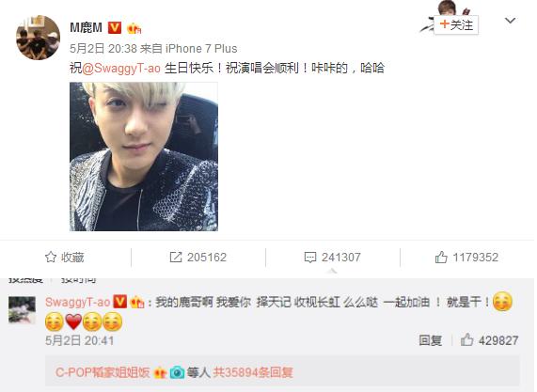The image size is (537, 392).
Task: Click the favorite star icon
Action: [51, 258]
